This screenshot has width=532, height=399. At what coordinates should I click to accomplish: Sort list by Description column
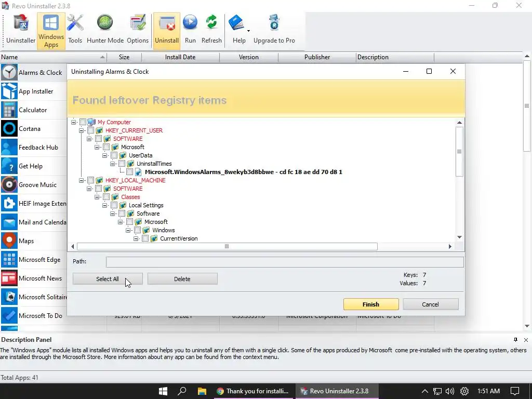(395, 57)
